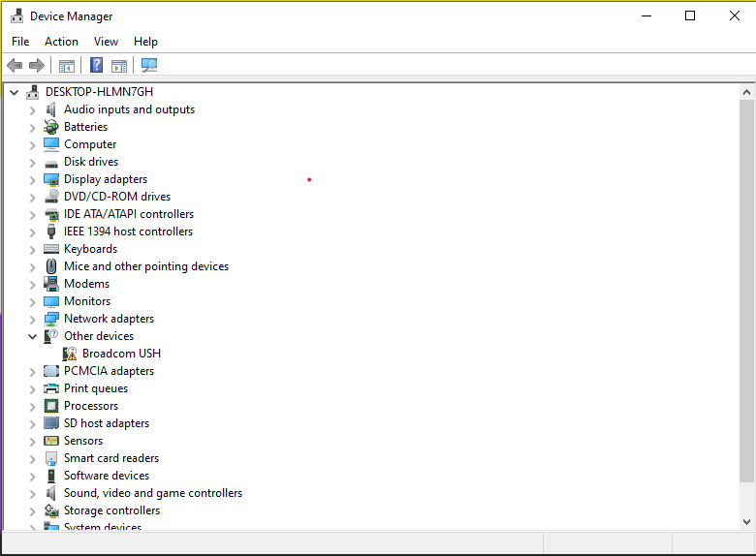756x556 pixels.
Task: Click the Computer monitor icon
Action: [51, 144]
